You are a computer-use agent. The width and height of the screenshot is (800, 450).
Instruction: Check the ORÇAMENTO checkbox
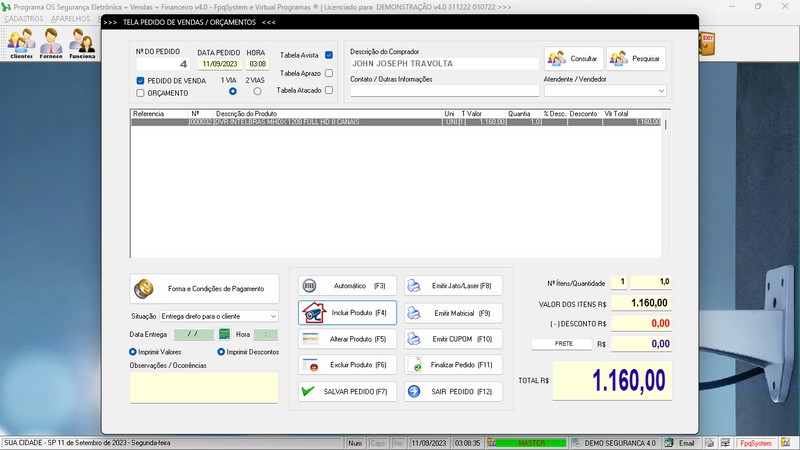140,93
